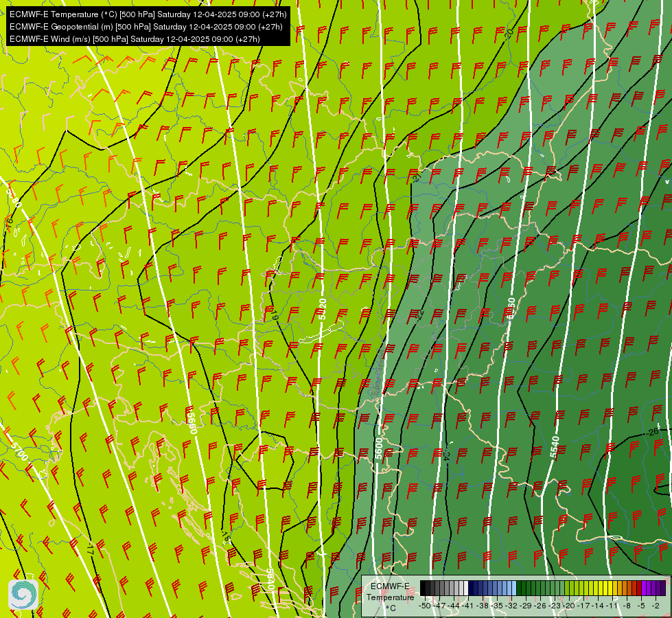The height and width of the screenshot is (618, 672).
Task: Click the light blue -32 legend swatch
Action: [509, 588]
